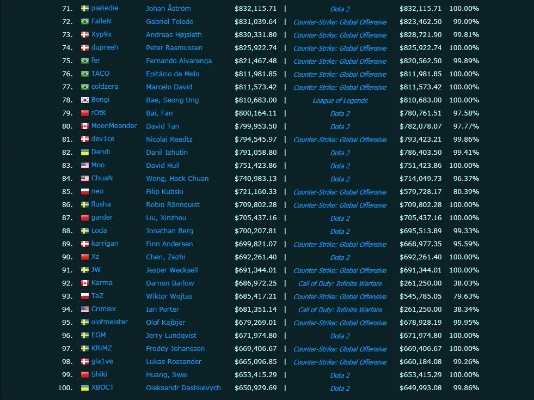Image resolution: width=534 pixels, height=400 pixels.
Task: Open player profile fer
Action: point(95,60)
